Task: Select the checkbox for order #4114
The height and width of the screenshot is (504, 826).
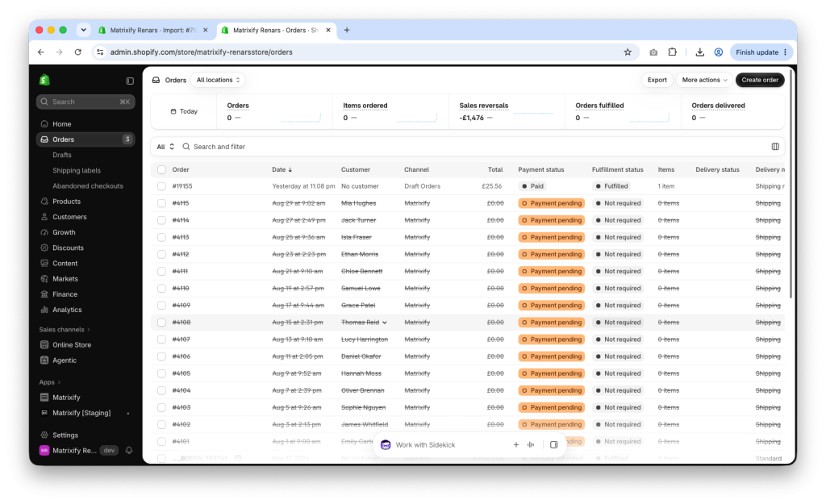Action: coord(161,220)
